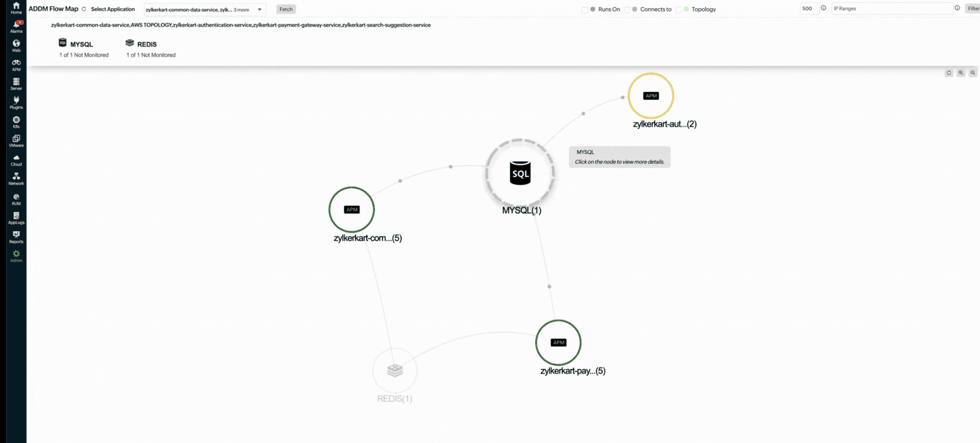Click the REDIS(1) label text

[394, 399]
